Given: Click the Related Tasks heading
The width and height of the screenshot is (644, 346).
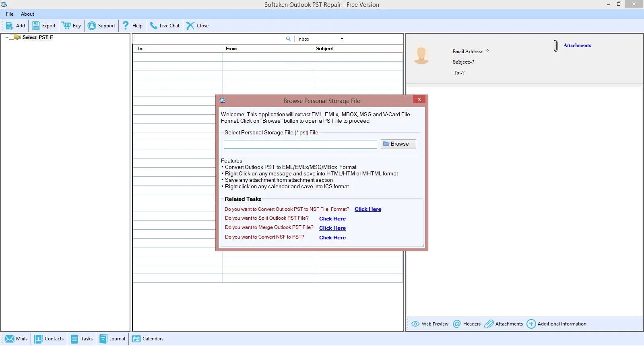Looking at the screenshot, I should [x=243, y=199].
